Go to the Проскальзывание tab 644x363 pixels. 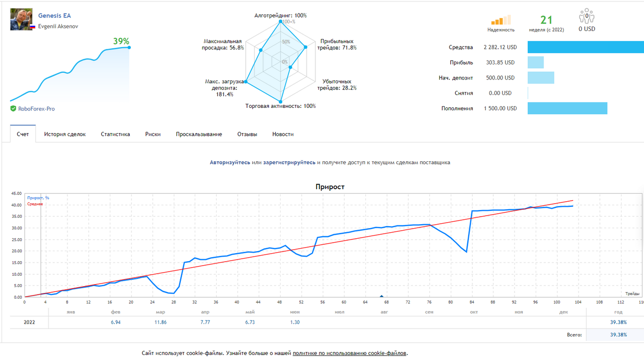(199, 134)
